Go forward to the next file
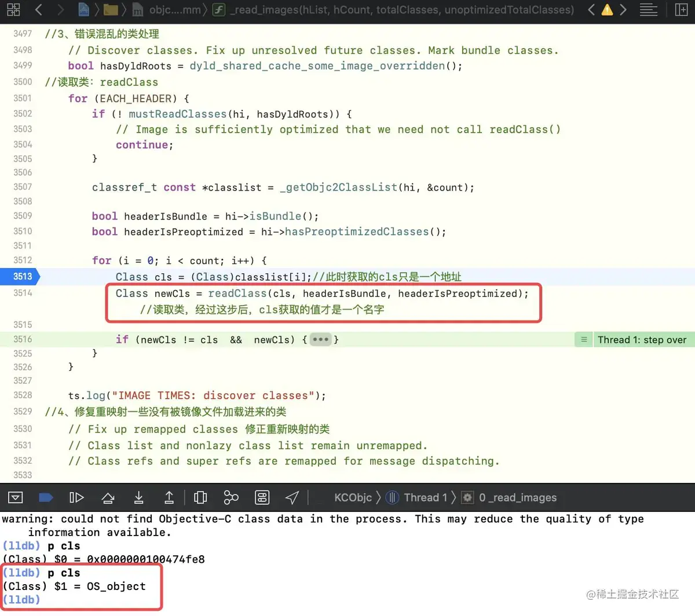 (x=60, y=9)
